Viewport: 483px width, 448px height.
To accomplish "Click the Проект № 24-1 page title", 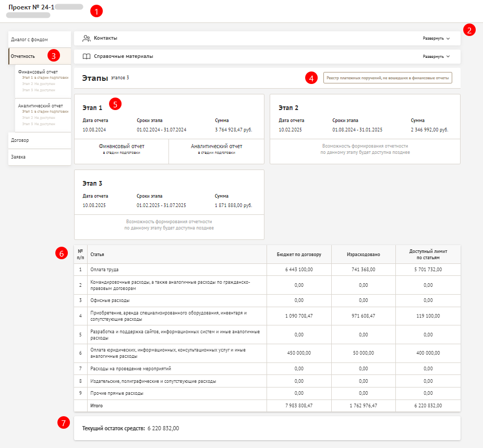I will (31, 7).
